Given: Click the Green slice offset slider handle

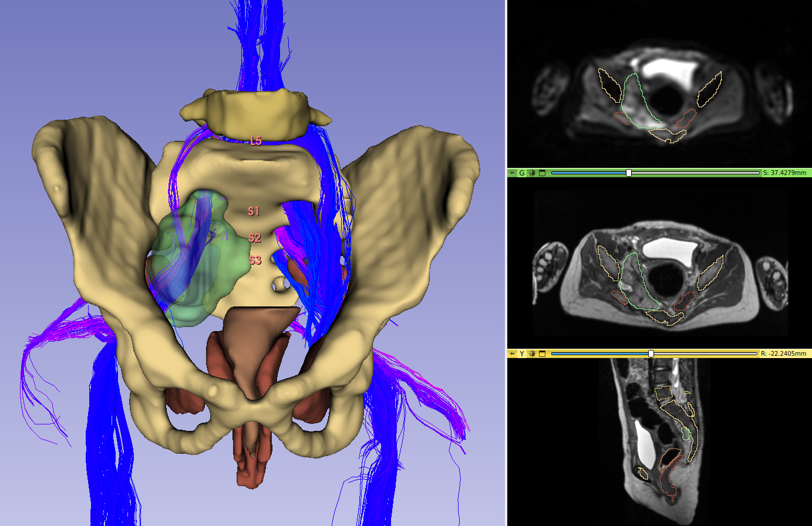Looking at the screenshot, I should tap(629, 173).
